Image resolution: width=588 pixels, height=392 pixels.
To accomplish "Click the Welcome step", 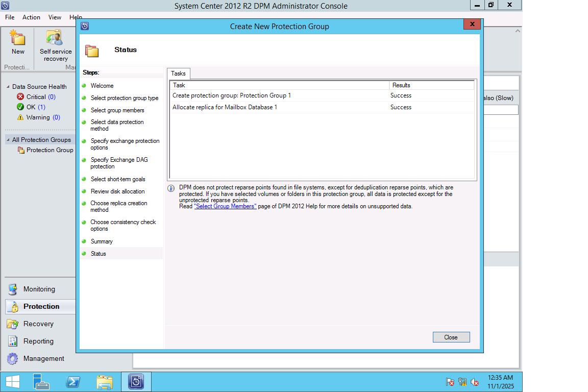I will (102, 86).
